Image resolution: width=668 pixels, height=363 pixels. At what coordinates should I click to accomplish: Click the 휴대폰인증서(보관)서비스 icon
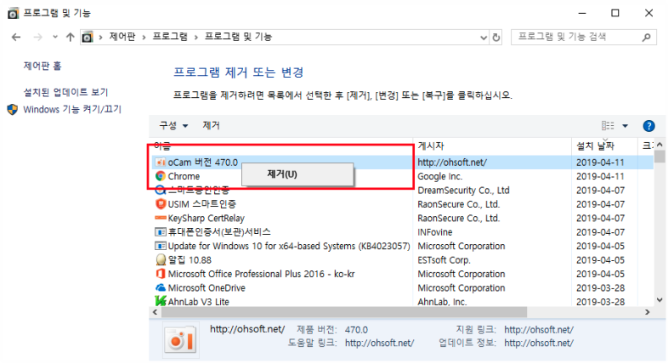click(160, 232)
